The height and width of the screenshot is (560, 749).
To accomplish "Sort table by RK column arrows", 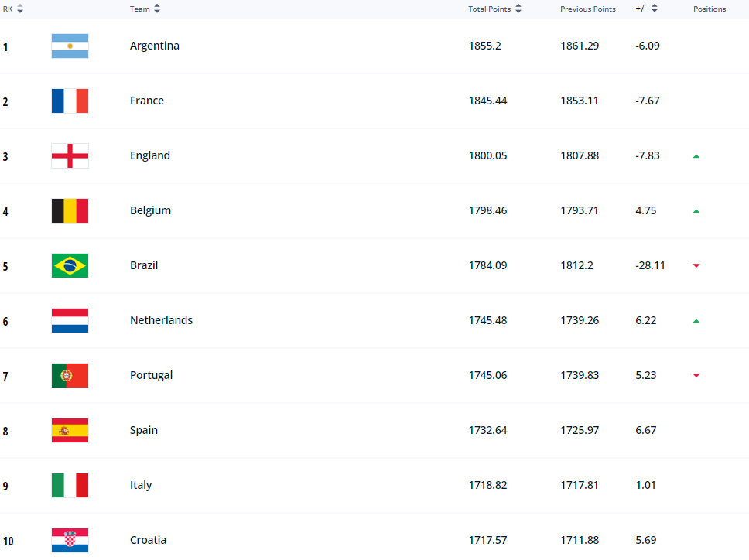I will tap(20, 9).
